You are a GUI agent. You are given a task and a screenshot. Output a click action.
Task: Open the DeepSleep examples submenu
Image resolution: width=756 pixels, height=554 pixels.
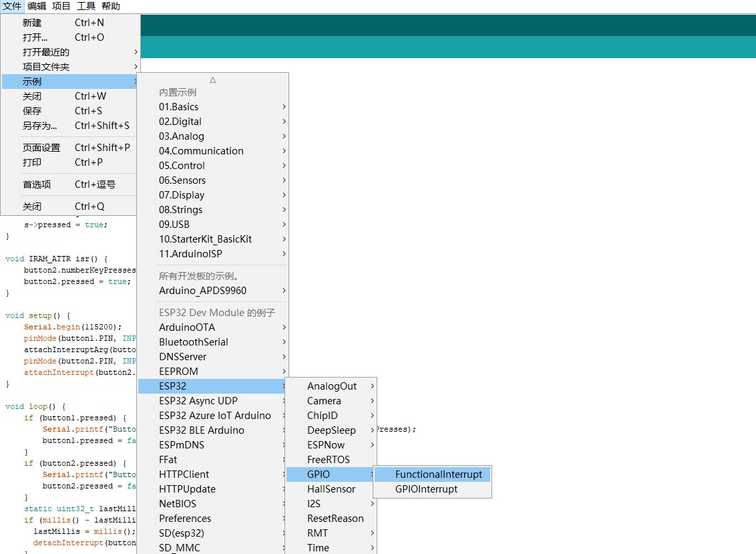[x=331, y=430]
